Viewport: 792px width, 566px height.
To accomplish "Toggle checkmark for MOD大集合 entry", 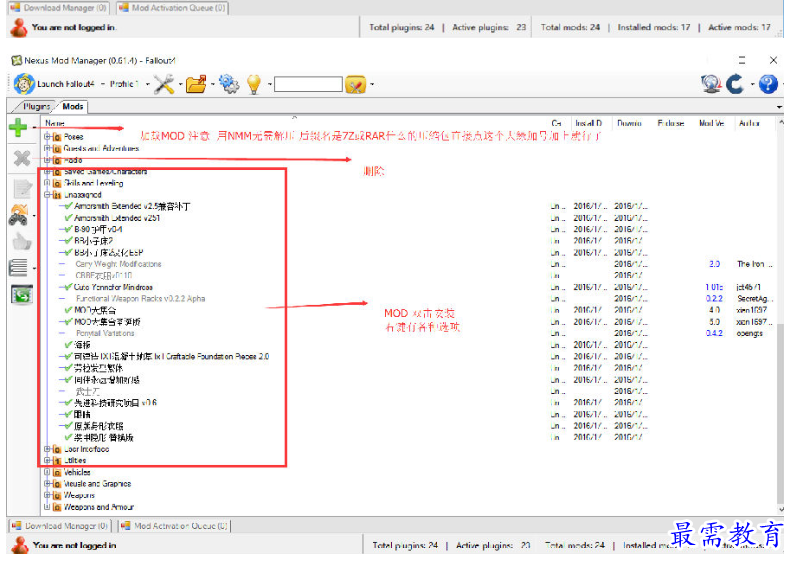I will point(68,310).
